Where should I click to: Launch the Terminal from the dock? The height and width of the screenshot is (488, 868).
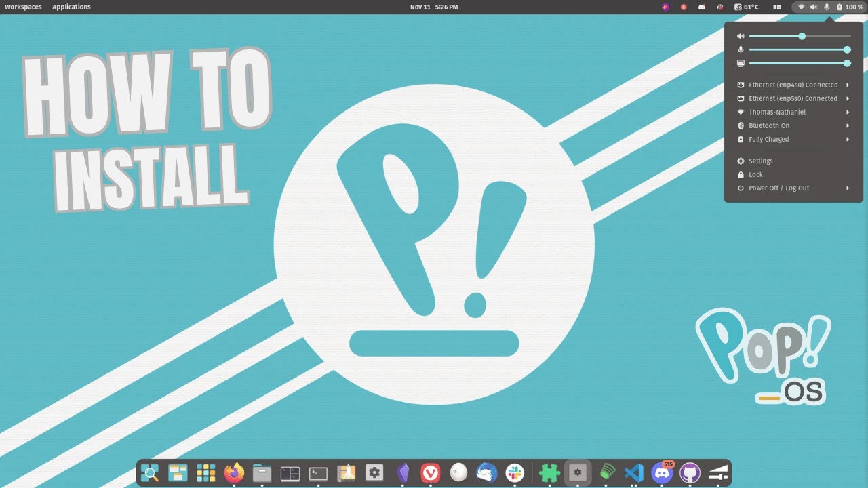(x=318, y=473)
